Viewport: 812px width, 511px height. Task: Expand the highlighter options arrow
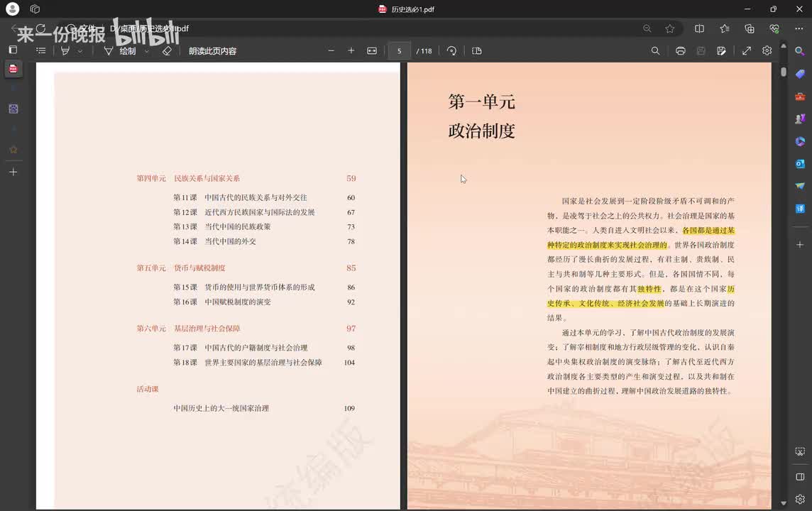[x=80, y=51]
